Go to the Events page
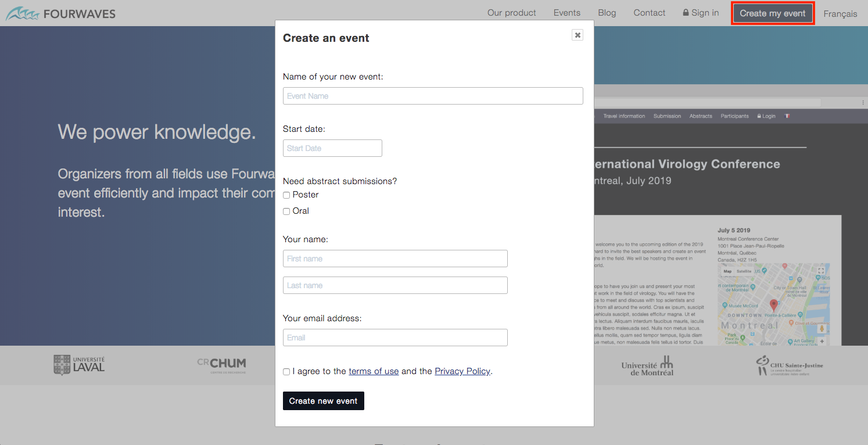868x445 pixels. 566,13
